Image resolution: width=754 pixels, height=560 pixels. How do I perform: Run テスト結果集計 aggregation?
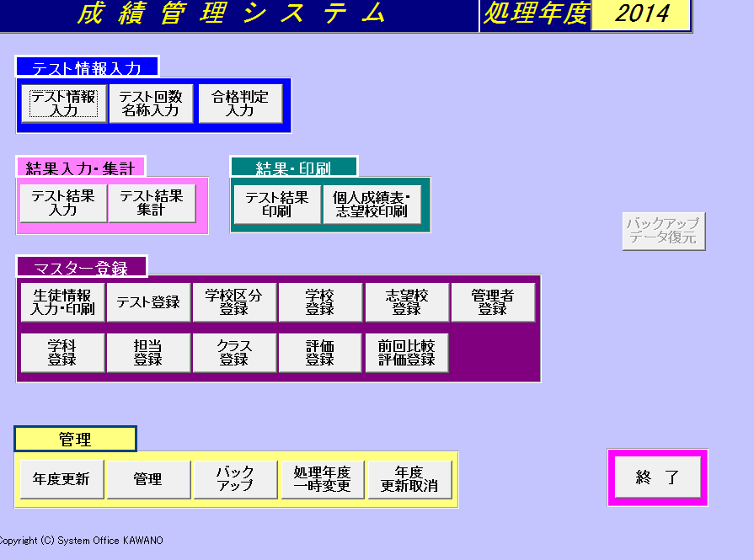click(152, 203)
